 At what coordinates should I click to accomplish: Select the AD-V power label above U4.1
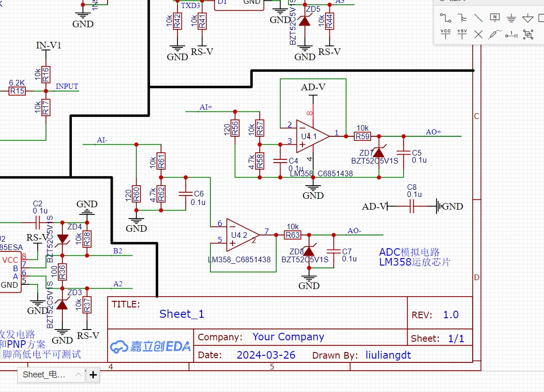point(313,87)
